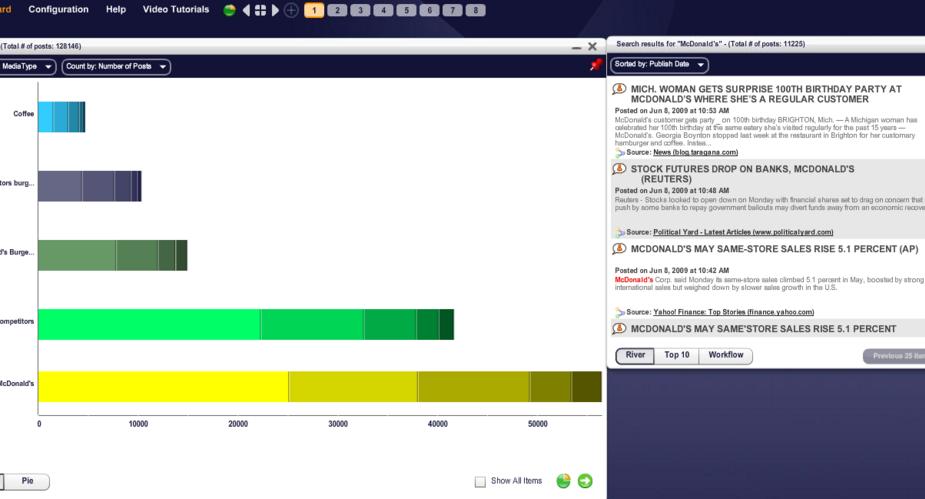Click the green pie chart icon
Screen dimensions: 925x499
[563, 481]
